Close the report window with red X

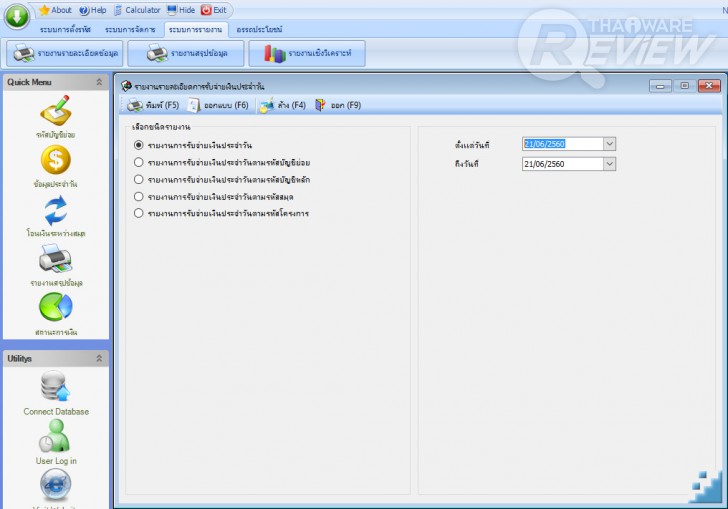click(709, 86)
